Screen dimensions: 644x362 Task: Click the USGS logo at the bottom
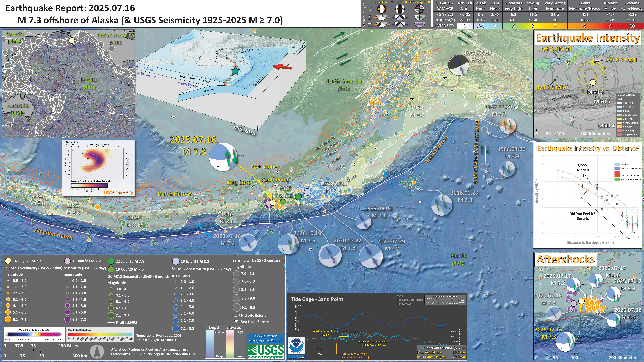tap(265, 352)
